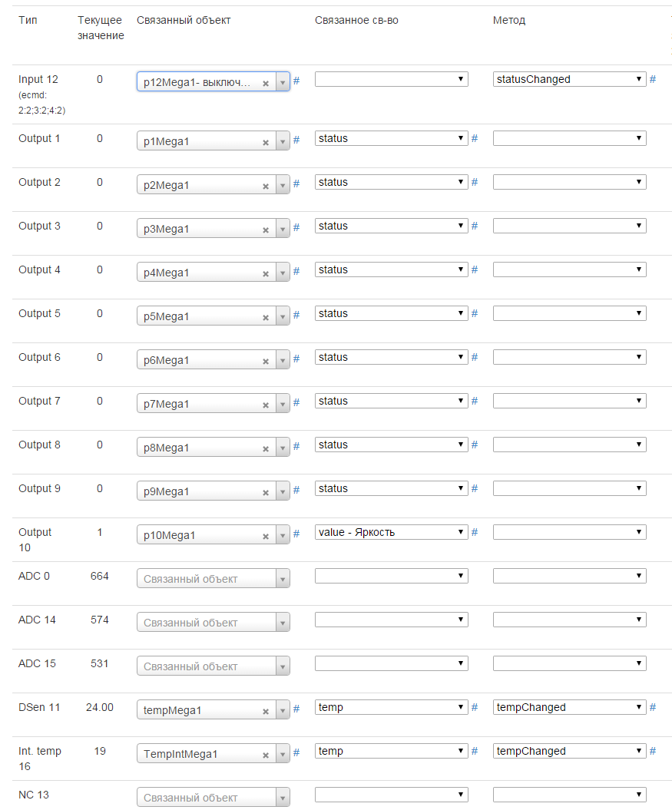The image size is (672, 810).
Task: Open the DSen 11 tempChanged method dropdown
Action: (x=569, y=707)
